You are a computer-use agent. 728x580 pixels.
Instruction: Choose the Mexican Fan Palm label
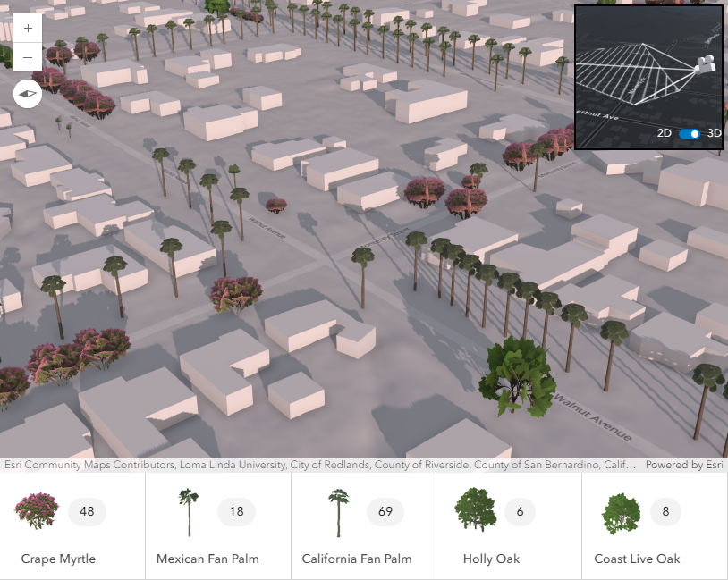tap(207, 559)
